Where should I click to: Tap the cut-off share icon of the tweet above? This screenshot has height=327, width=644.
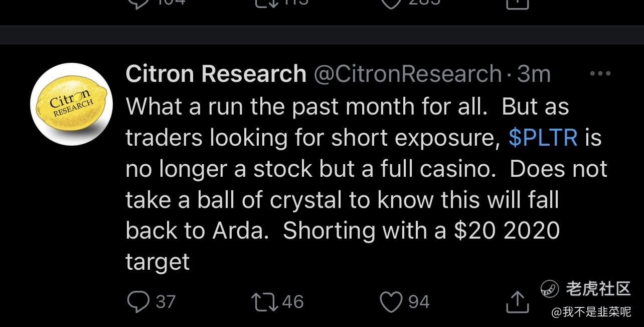click(517, 4)
